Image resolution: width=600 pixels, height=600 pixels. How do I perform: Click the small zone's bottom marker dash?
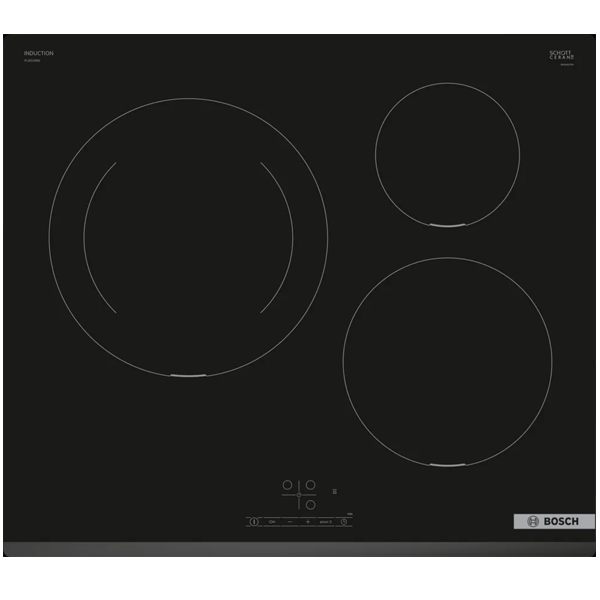pyautogui.click(x=447, y=226)
